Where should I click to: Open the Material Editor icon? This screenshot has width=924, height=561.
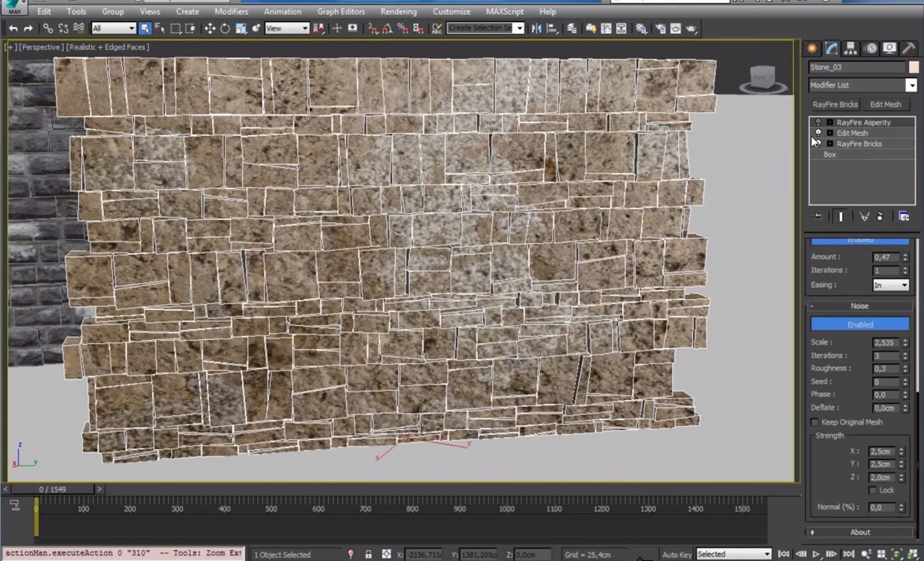[641, 28]
